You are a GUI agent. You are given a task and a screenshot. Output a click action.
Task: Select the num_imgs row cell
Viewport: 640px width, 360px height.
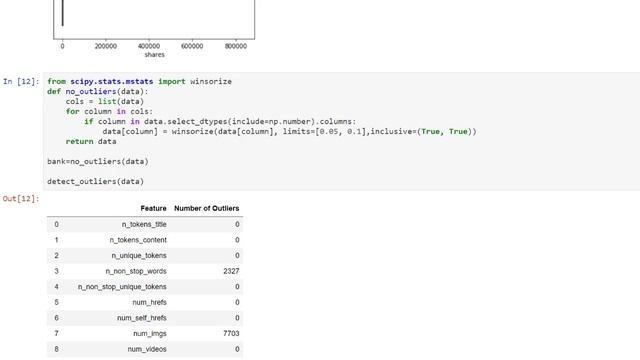click(150, 333)
